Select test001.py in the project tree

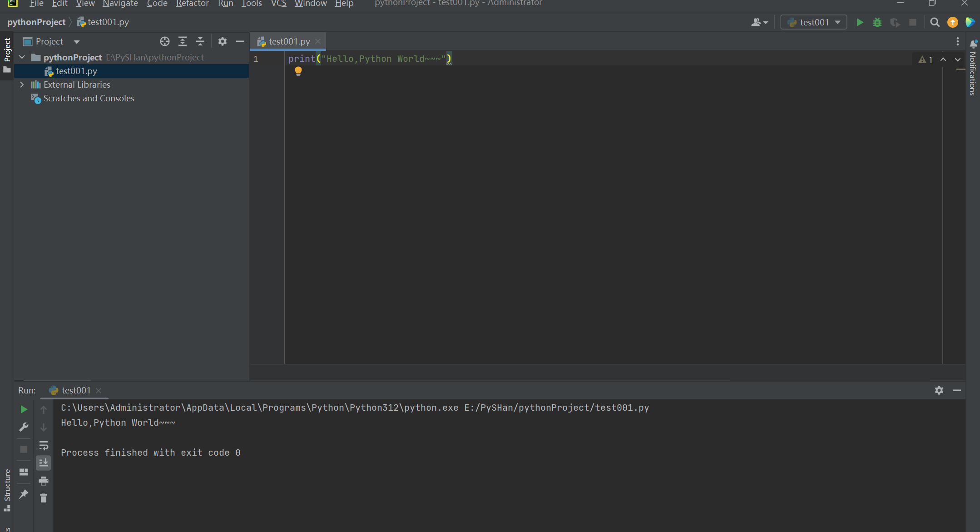coord(76,71)
